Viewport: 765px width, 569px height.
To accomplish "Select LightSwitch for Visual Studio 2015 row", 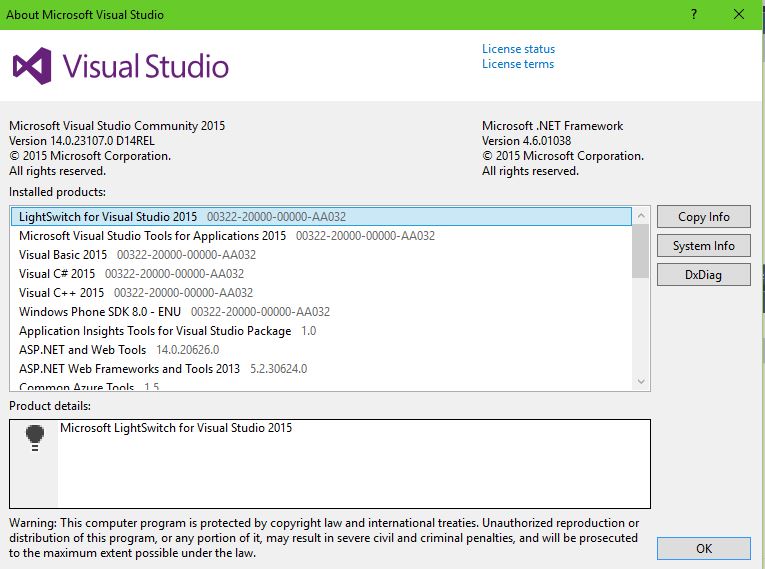I will [x=321, y=217].
